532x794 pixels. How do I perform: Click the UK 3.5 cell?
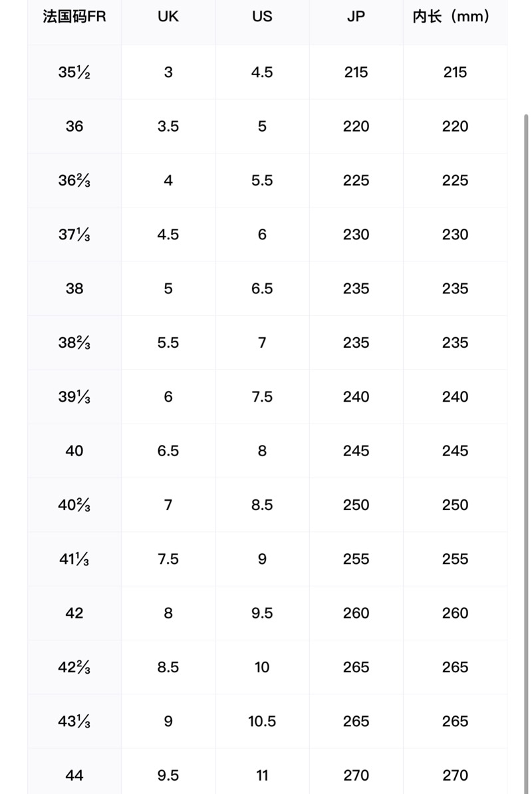click(x=168, y=126)
